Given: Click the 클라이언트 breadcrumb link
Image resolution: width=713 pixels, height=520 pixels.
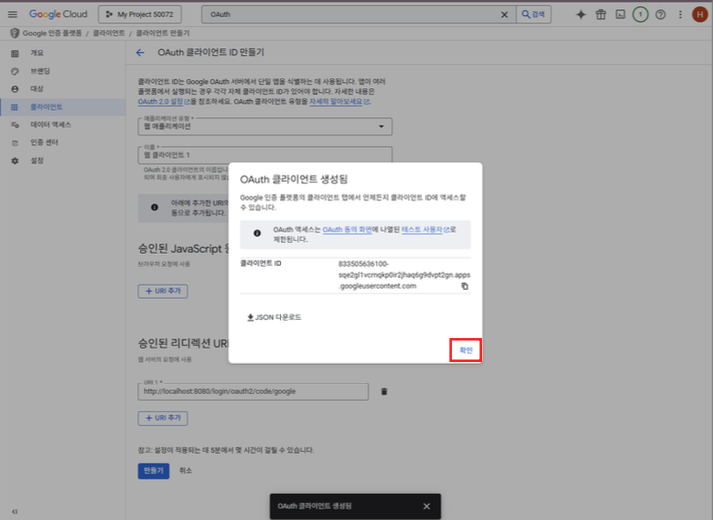Looking at the screenshot, I should pos(109,33).
